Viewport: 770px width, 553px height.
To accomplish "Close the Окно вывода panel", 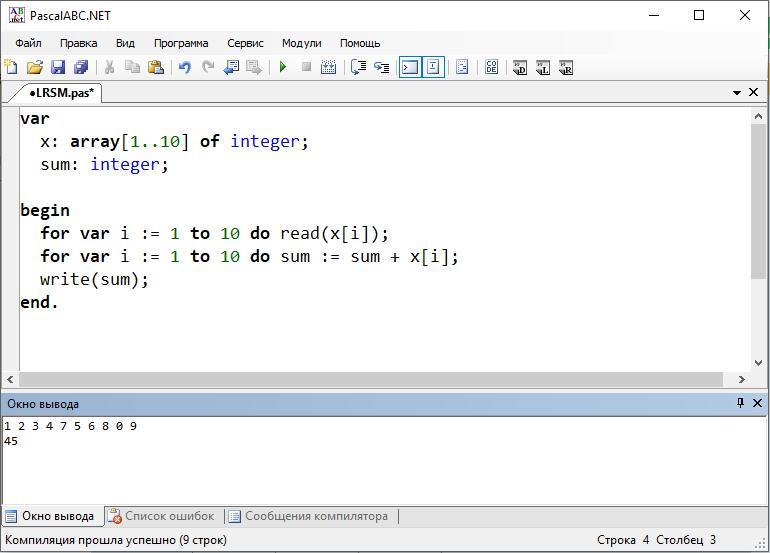I will coord(757,403).
